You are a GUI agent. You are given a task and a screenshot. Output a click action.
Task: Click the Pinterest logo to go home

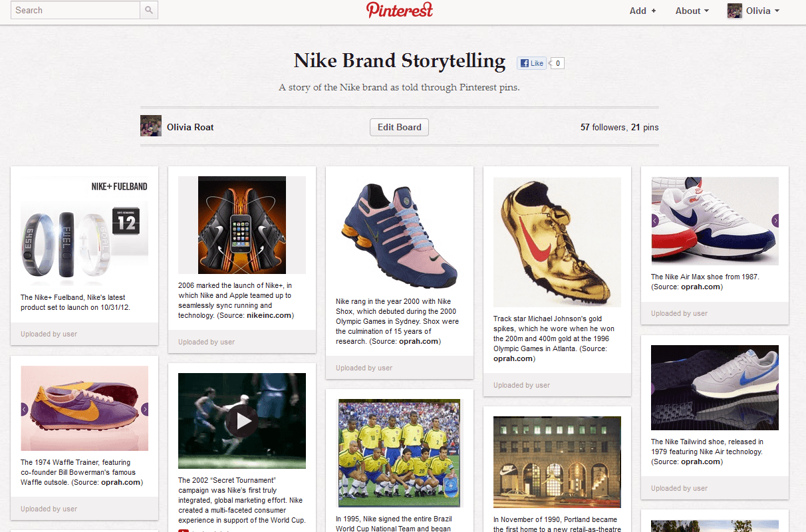point(399,11)
